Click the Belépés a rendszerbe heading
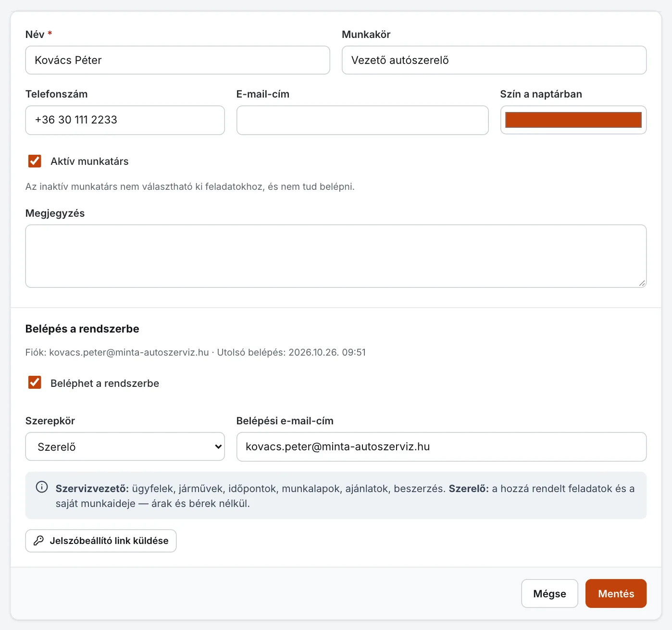Screen dimensions: 672x630 [82, 329]
